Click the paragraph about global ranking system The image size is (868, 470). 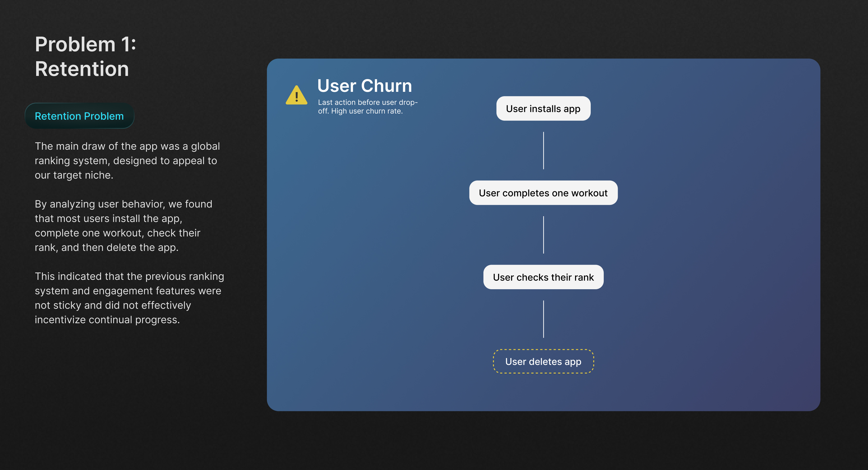pos(127,160)
